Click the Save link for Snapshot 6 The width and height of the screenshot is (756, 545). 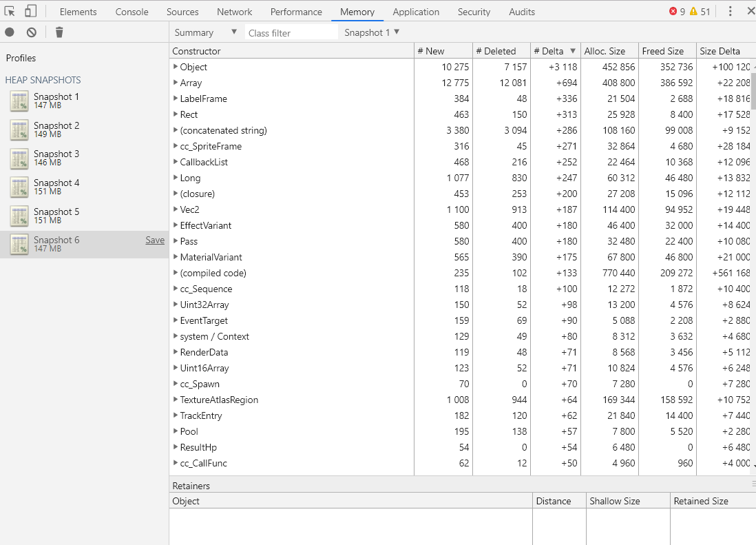[x=155, y=240]
